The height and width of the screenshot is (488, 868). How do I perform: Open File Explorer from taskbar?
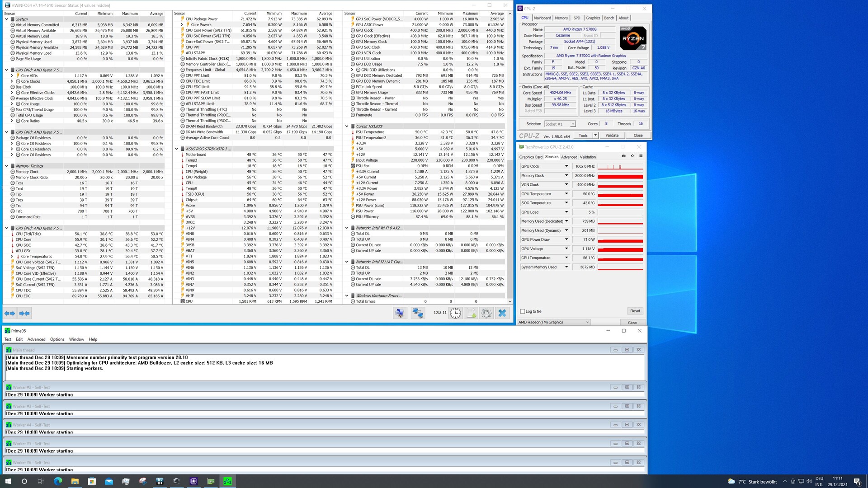tap(75, 481)
